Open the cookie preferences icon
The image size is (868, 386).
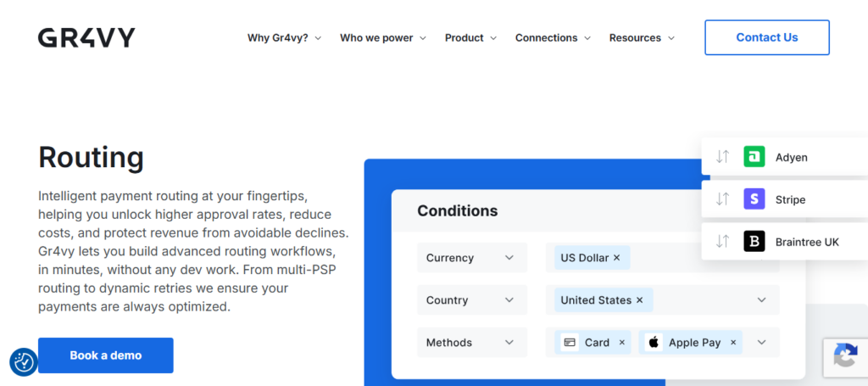(x=24, y=361)
